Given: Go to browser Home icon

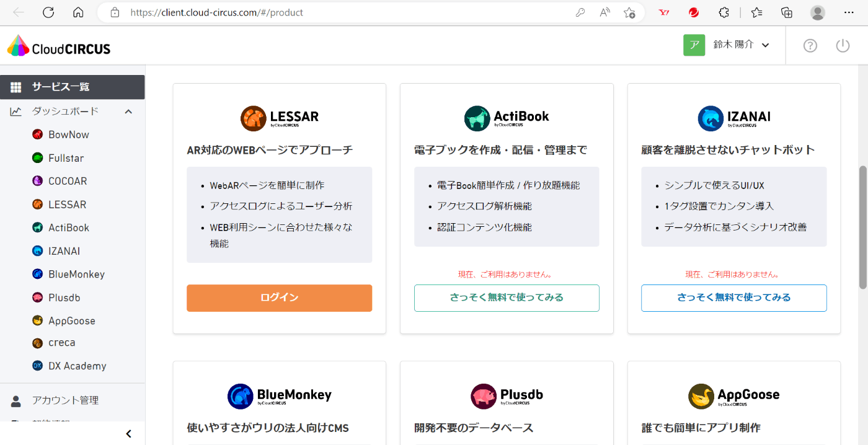Looking at the screenshot, I should point(78,12).
